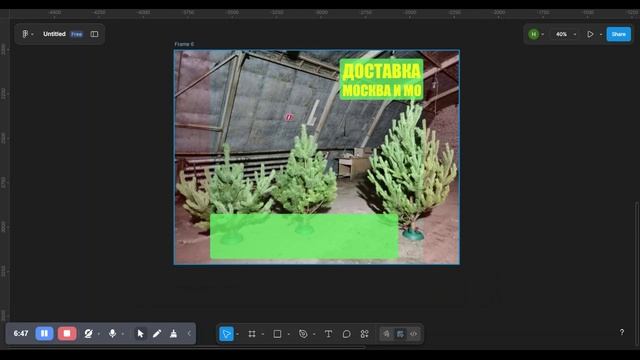Expand the microphone options dropdown arrow

pyautogui.click(x=122, y=334)
